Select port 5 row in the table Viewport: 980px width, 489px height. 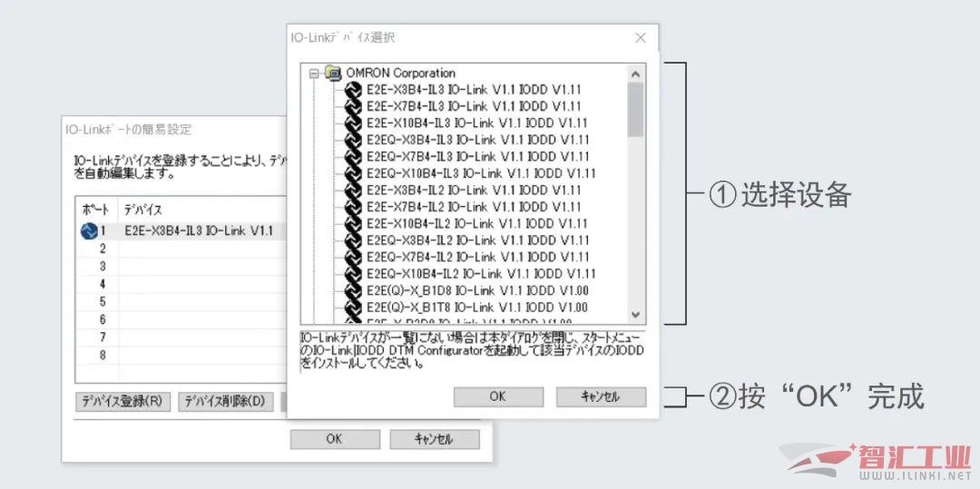point(180,302)
